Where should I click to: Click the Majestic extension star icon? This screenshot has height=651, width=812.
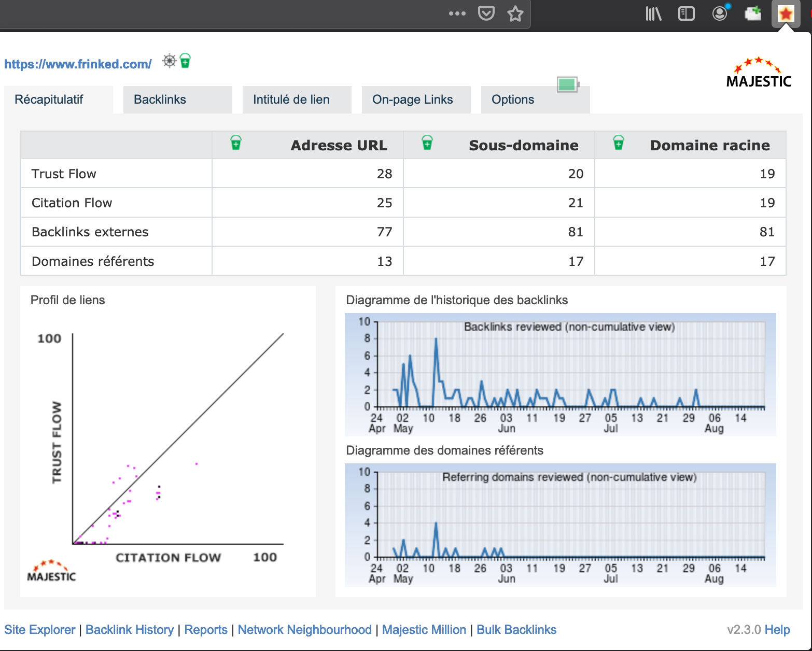(786, 13)
